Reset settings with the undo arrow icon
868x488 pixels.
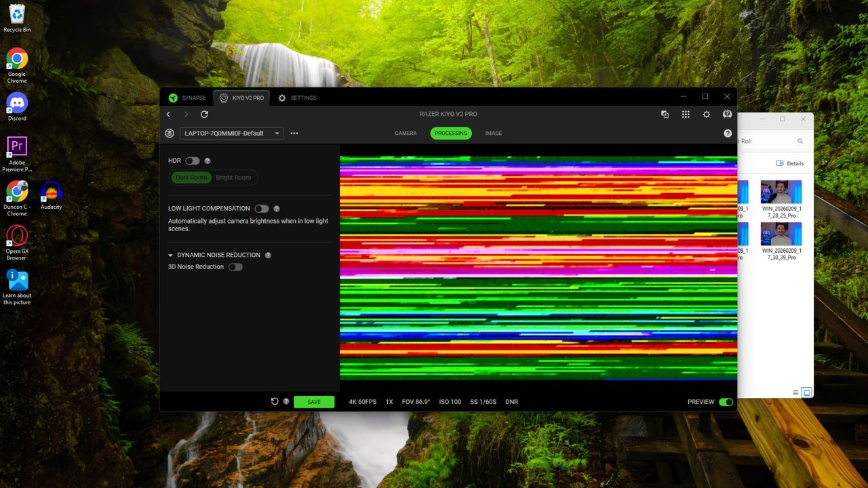[275, 401]
